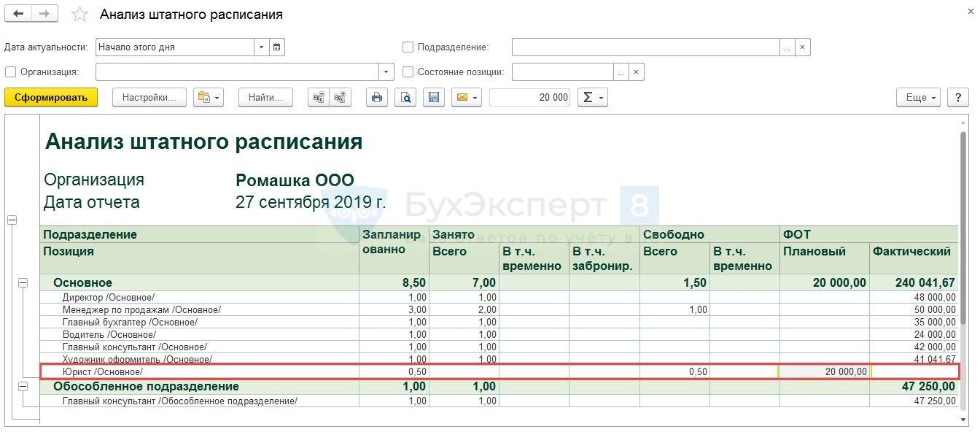980x432 pixels.
Task: Open the Дата актуальности dropdown list
Action: (x=262, y=47)
